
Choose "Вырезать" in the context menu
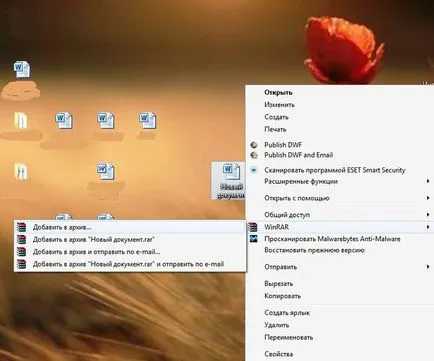279,284
